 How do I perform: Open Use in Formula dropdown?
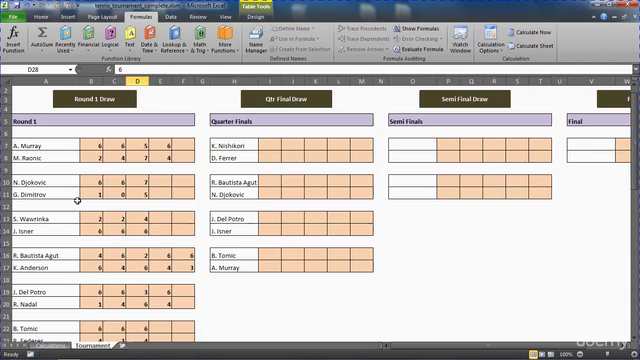click(x=294, y=39)
